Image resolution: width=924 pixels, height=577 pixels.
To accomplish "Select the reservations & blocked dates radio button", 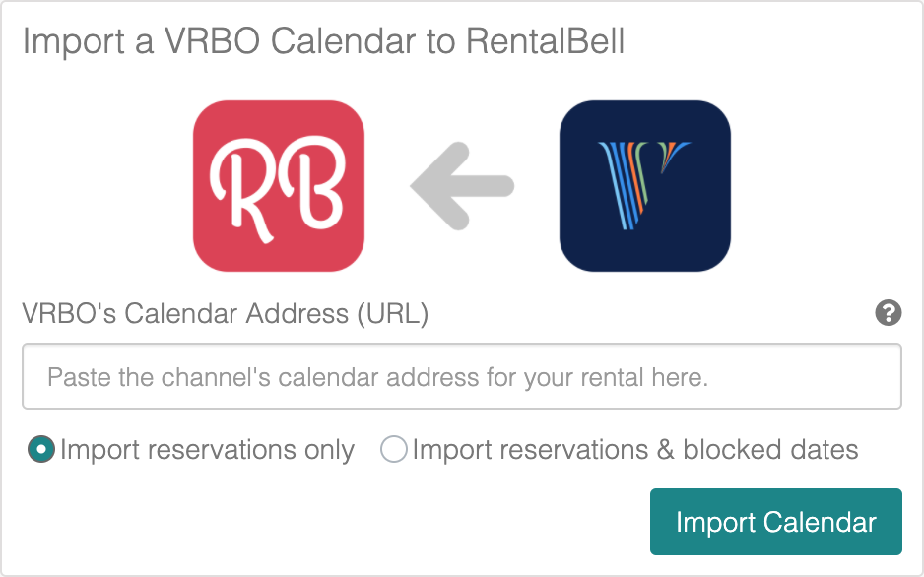I will [394, 449].
